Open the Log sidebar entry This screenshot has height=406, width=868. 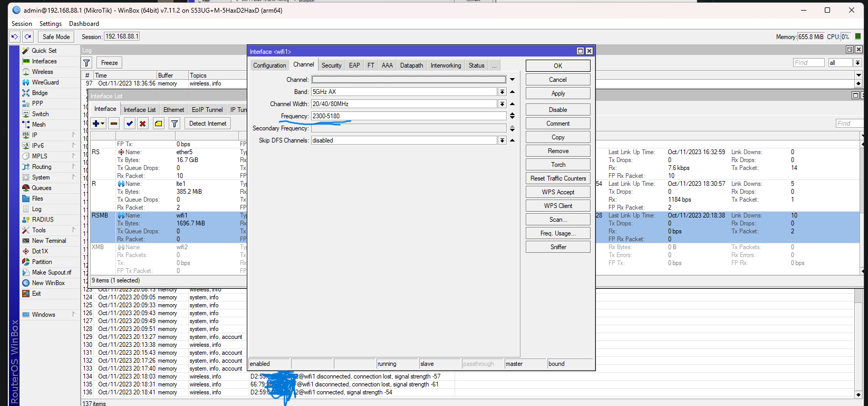tap(36, 209)
